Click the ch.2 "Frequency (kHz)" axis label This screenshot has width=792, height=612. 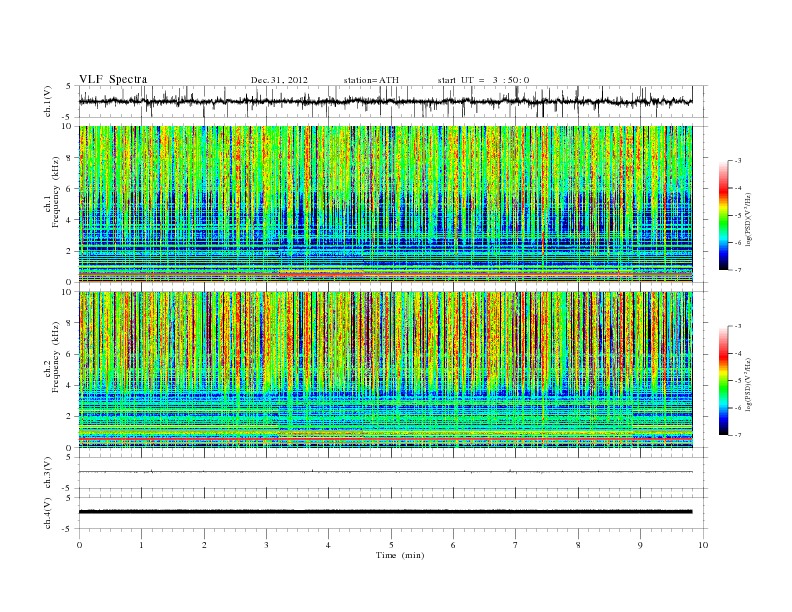tap(56, 357)
